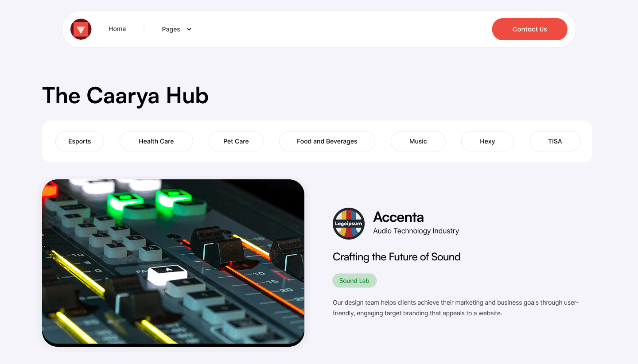Image resolution: width=638 pixels, height=364 pixels.
Task: Click The Caarya Hub page title
Action: (x=125, y=96)
